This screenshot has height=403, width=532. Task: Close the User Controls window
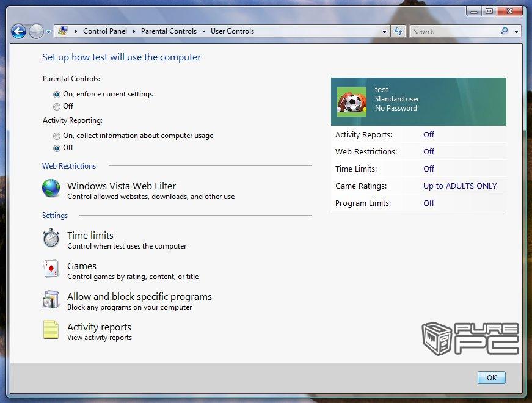[x=509, y=11]
